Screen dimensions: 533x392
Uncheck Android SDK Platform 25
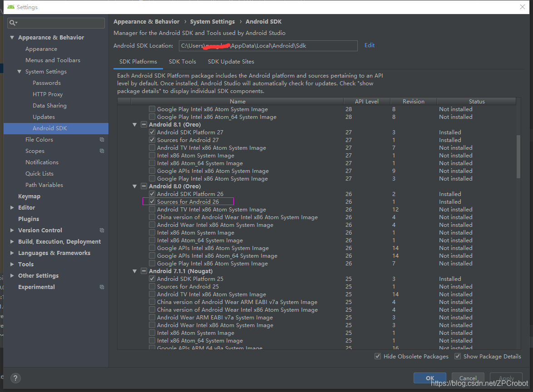click(x=152, y=279)
